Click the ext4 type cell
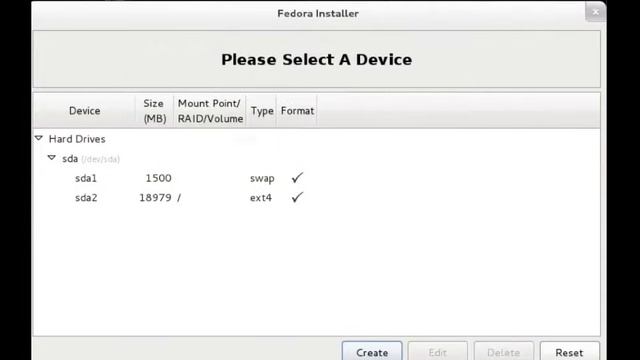Image resolution: width=640 pixels, height=360 pixels. point(261,198)
